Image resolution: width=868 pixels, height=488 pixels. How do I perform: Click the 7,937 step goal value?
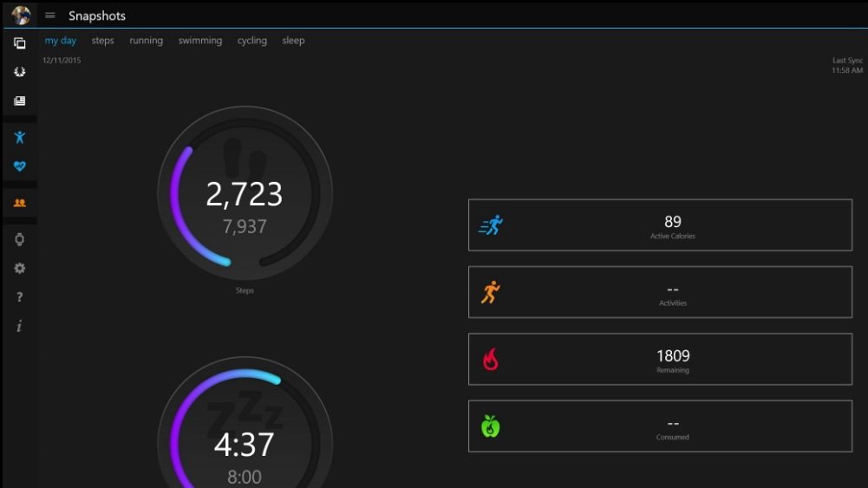tap(245, 226)
